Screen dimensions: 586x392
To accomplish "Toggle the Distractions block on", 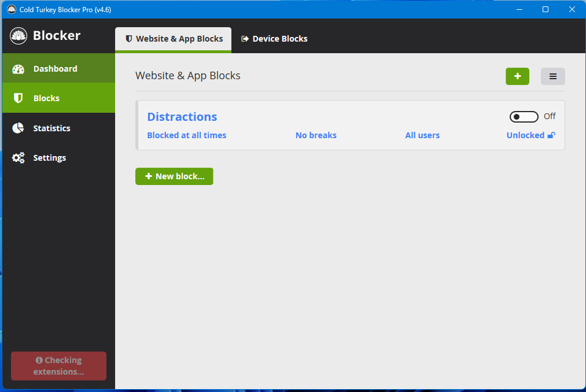I will coord(524,117).
